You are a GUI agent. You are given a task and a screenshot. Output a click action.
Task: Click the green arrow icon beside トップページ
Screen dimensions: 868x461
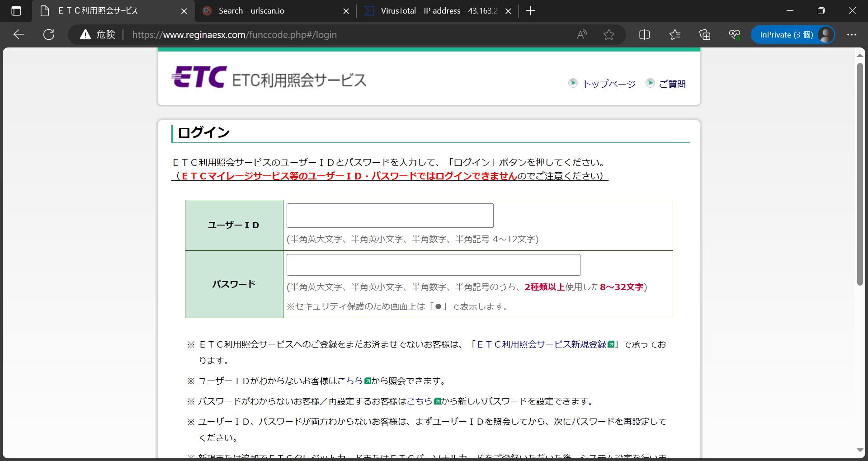[x=573, y=83]
